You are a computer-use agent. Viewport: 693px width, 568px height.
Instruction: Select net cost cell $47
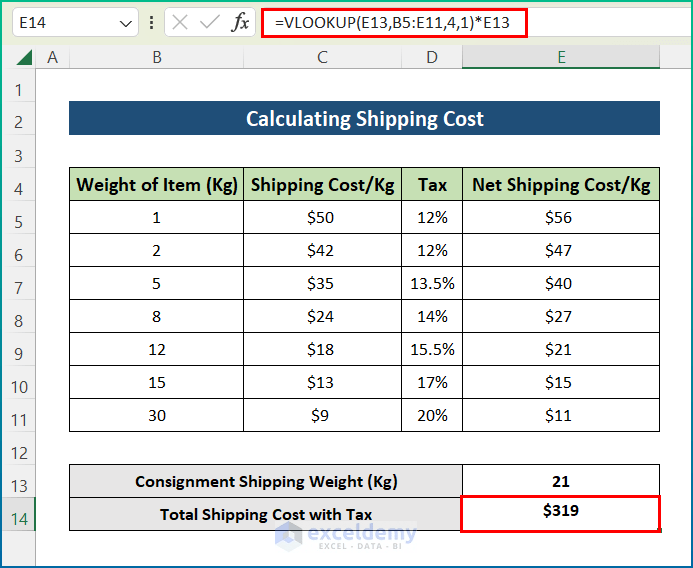point(561,250)
